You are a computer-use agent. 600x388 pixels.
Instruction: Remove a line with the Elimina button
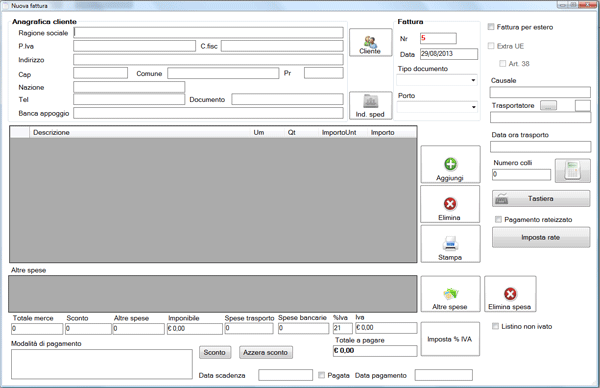[x=450, y=204]
